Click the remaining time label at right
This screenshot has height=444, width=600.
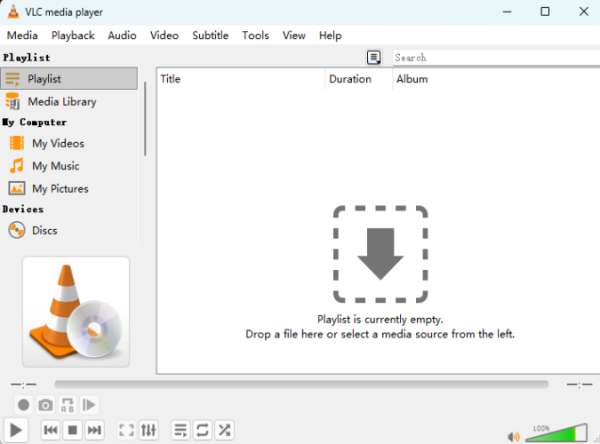pos(579,384)
